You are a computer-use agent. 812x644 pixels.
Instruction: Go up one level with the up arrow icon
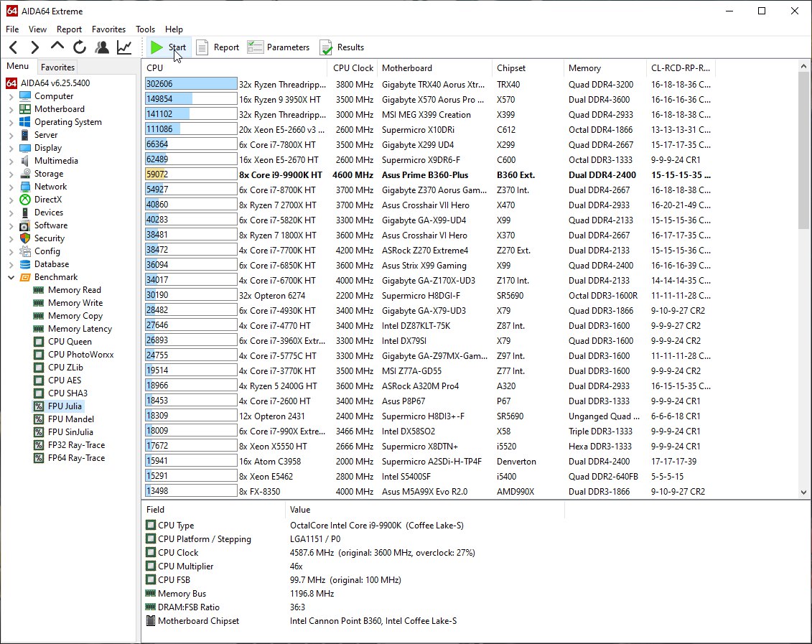point(57,47)
